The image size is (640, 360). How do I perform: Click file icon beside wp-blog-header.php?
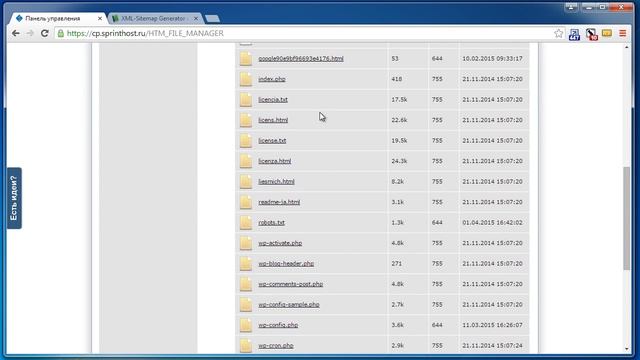pyautogui.click(x=246, y=263)
